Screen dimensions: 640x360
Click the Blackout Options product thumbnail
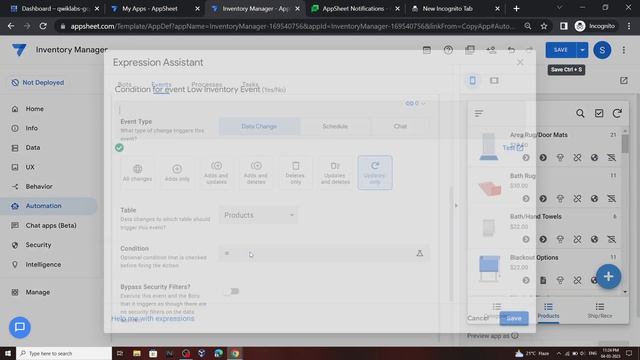pos(489,268)
